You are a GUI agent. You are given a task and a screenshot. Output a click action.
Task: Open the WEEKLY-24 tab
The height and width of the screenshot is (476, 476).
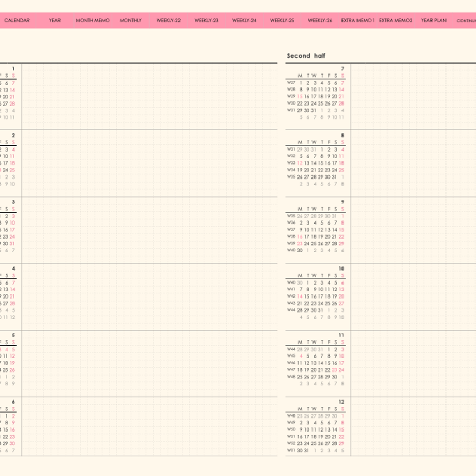tap(244, 20)
